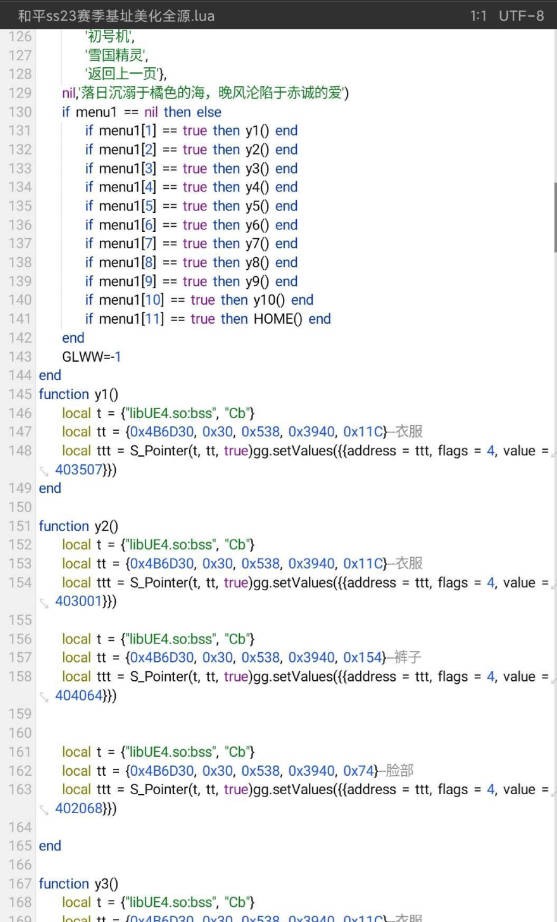The height and width of the screenshot is (922, 557).
Task: Click the string 落日沉溺于橘色的海 on line 129
Action: click(143, 93)
